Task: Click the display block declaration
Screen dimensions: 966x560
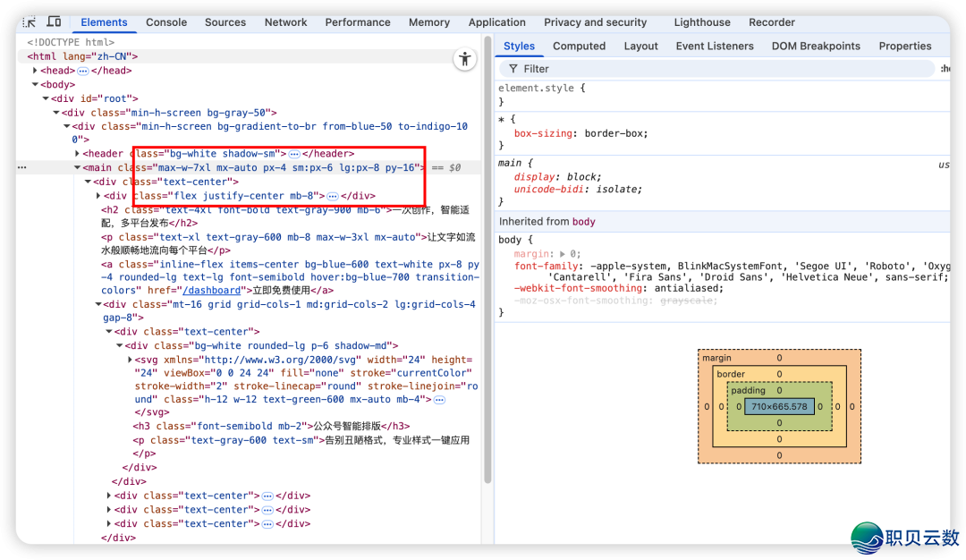Action: click(557, 177)
